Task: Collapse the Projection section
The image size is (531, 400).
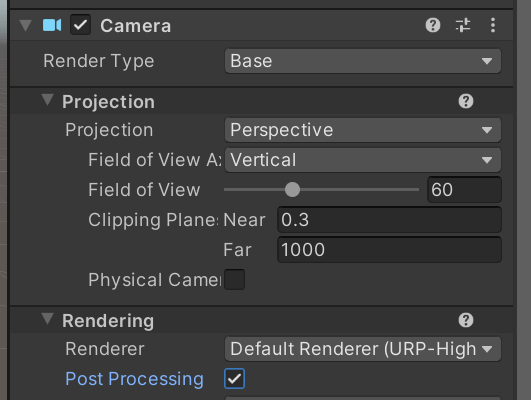Action: point(47,100)
